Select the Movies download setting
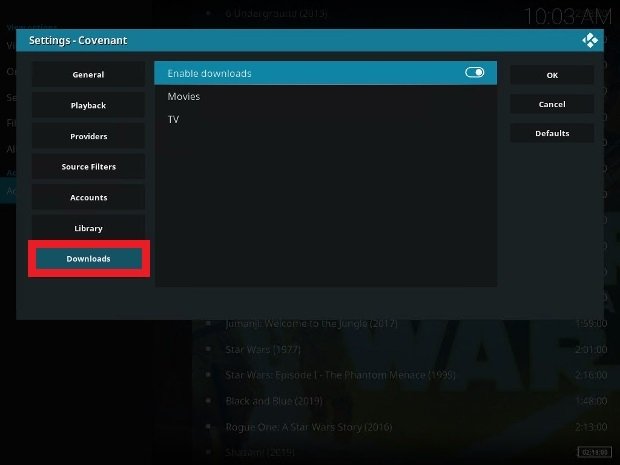Screen dimensions: 620x465 point(325,96)
